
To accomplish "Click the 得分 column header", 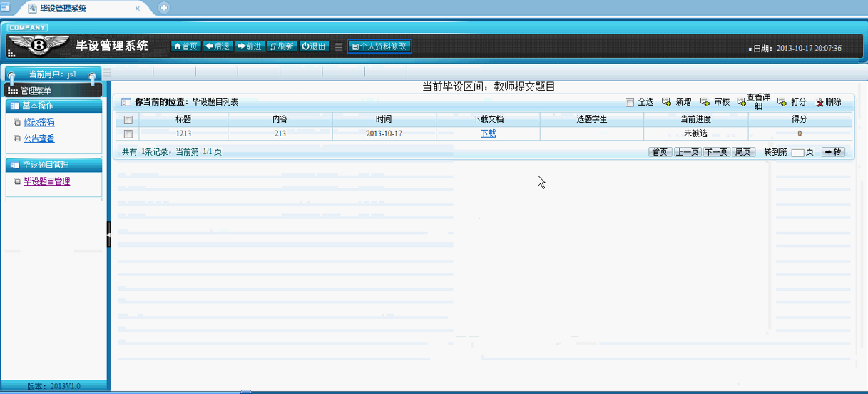I will [800, 120].
